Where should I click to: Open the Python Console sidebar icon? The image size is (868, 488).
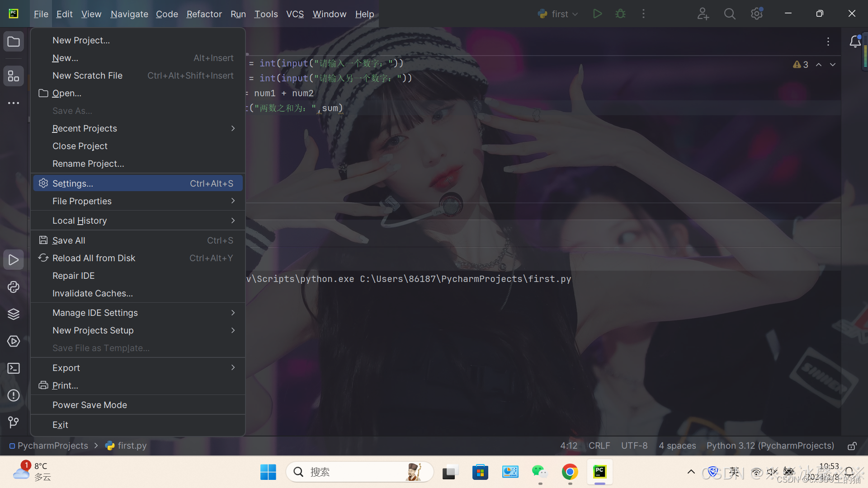click(14, 287)
